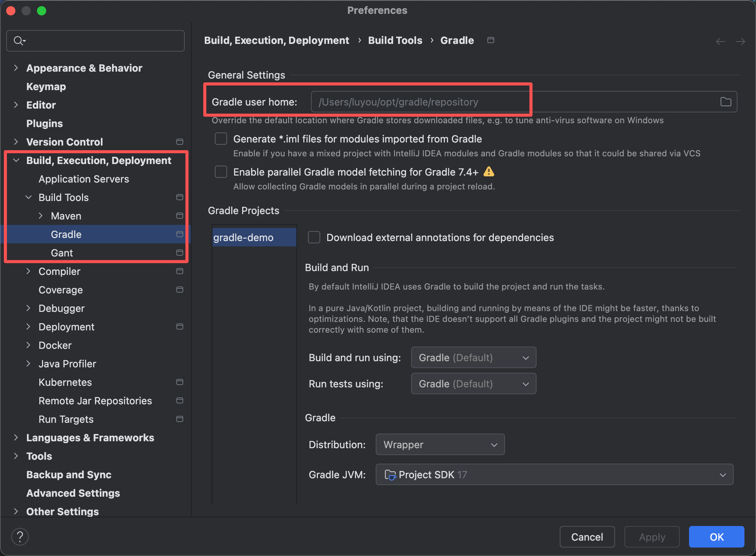Open the Build and run using dropdown
The height and width of the screenshot is (556, 756).
tap(473, 357)
